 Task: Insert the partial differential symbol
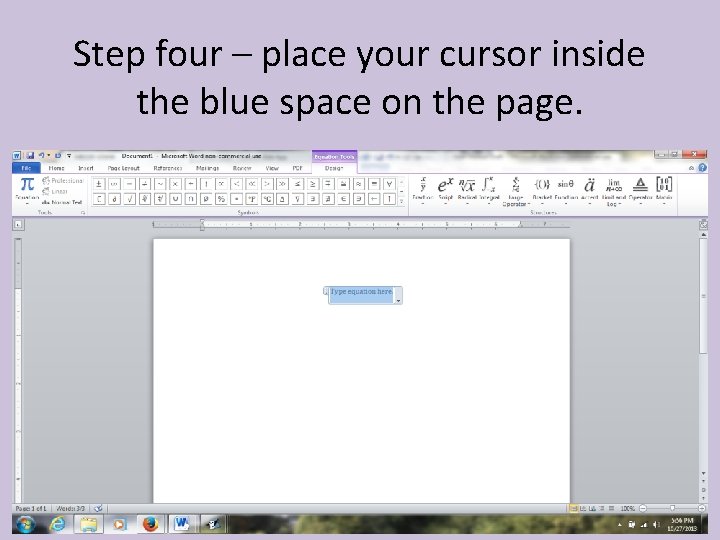[x=114, y=199]
